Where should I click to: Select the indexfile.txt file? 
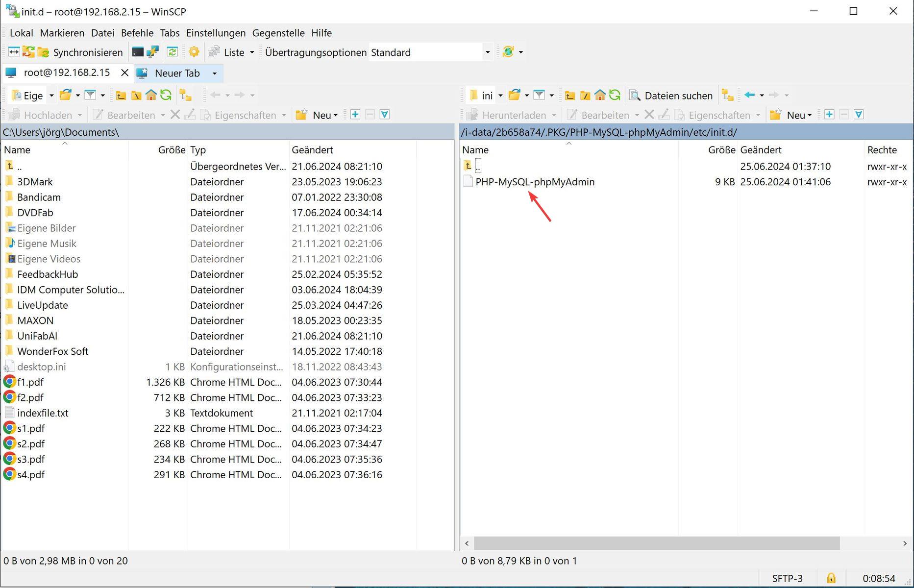[43, 413]
